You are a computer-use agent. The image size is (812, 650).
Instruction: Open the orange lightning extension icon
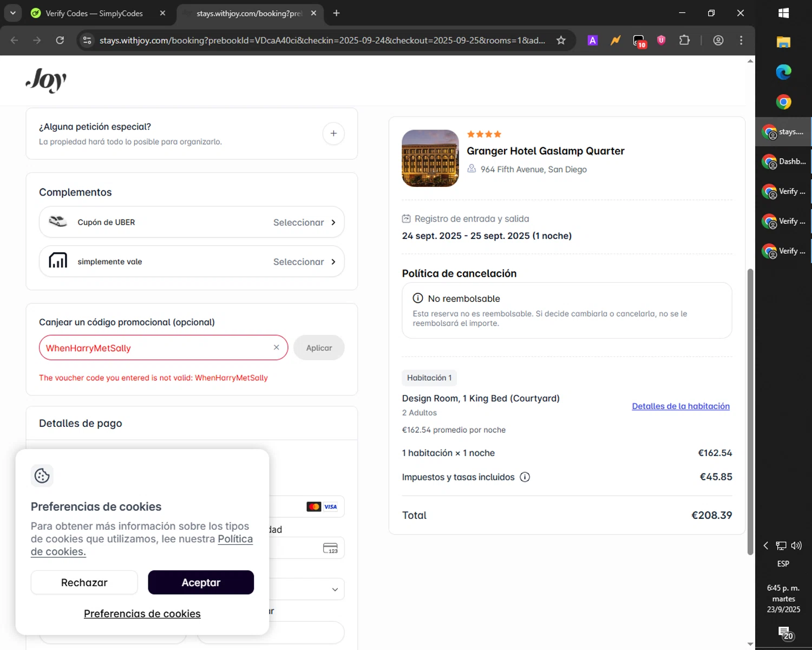click(615, 40)
